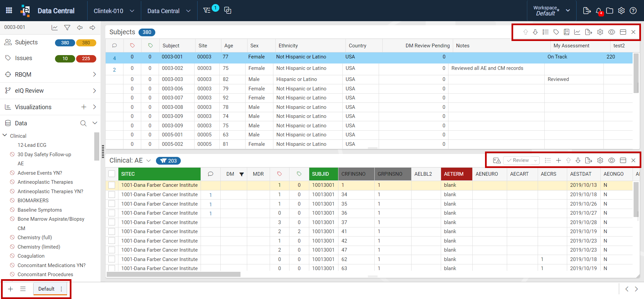Click the tag icon in Subjects toolbar
Viewport: 644px width, 299px height.
(x=556, y=32)
